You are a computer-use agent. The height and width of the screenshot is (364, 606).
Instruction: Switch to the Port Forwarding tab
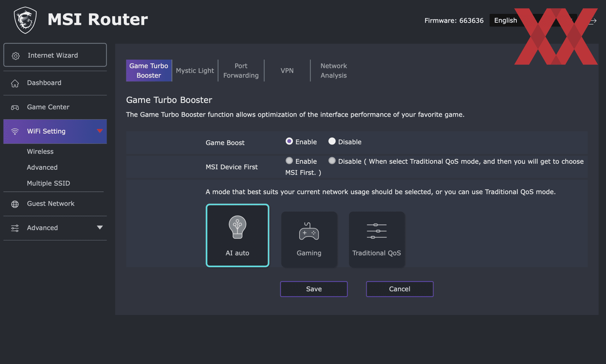(240, 70)
